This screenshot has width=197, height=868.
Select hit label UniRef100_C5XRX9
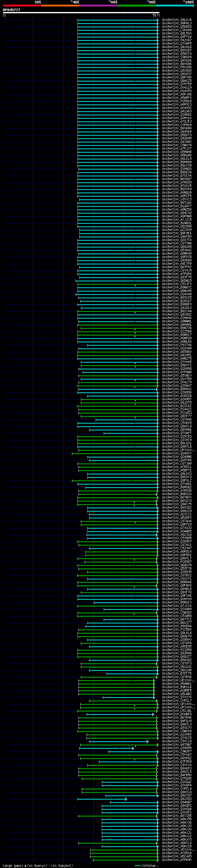(x=176, y=423)
